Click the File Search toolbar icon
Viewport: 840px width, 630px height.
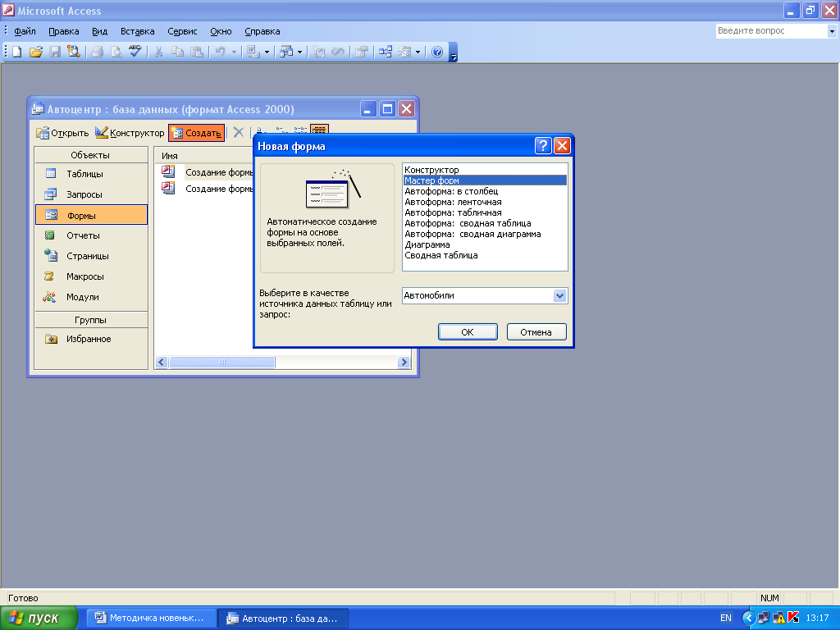(x=73, y=52)
